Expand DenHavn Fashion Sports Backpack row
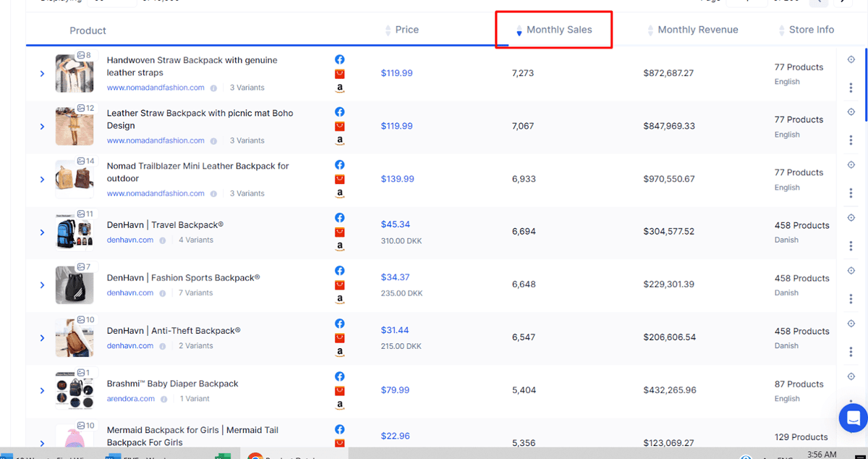Screen dimensions: 868x459 [x=42, y=285]
